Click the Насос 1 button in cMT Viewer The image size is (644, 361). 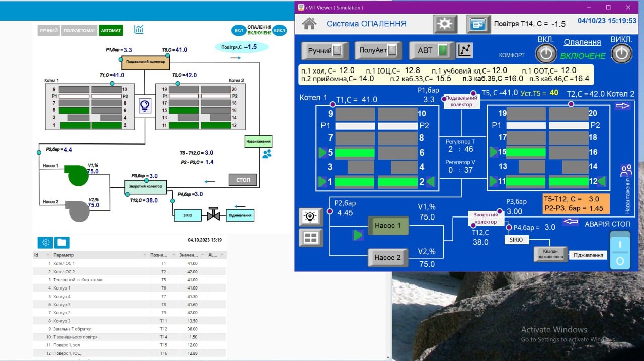pyautogui.click(x=388, y=226)
